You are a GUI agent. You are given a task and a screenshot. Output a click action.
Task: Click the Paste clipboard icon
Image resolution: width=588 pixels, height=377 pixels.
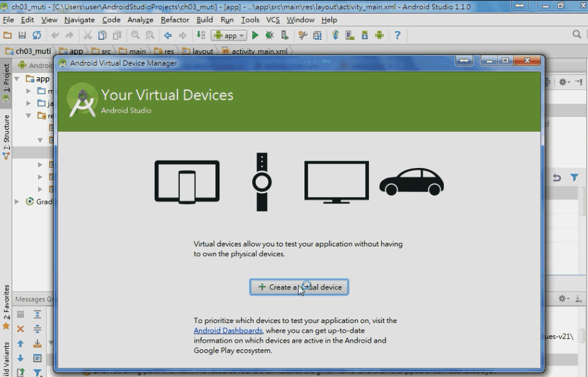117,35
